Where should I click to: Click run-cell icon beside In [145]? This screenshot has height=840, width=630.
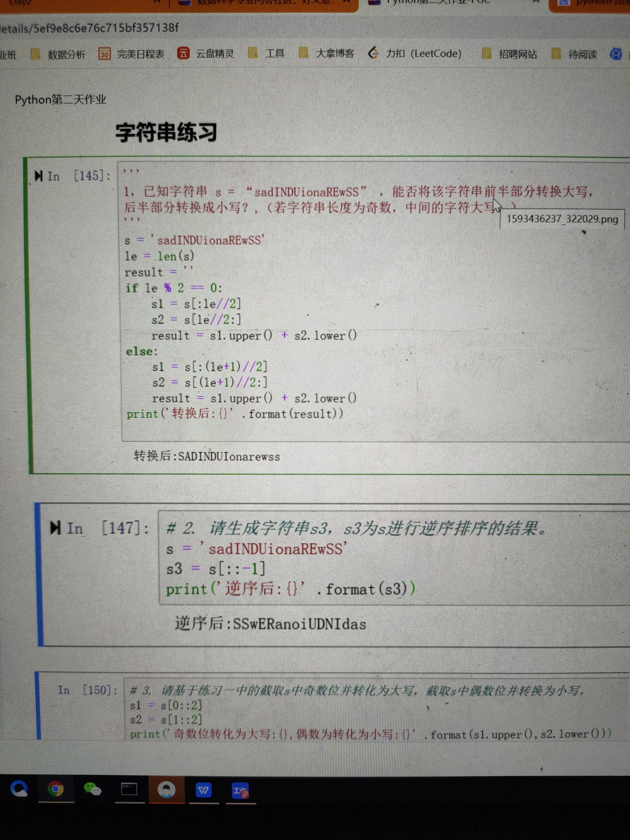click(x=38, y=176)
